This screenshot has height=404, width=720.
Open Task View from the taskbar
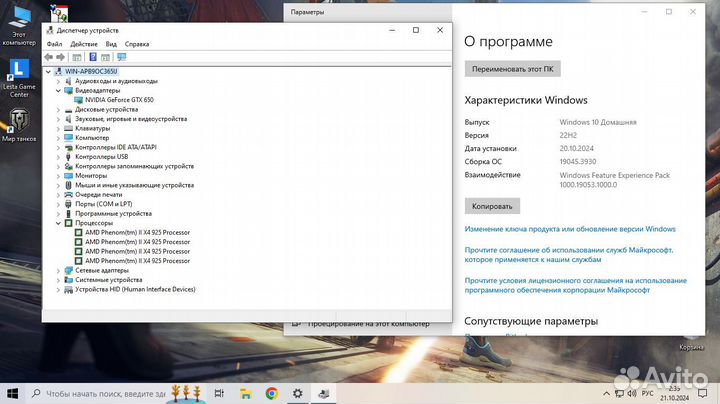219,393
